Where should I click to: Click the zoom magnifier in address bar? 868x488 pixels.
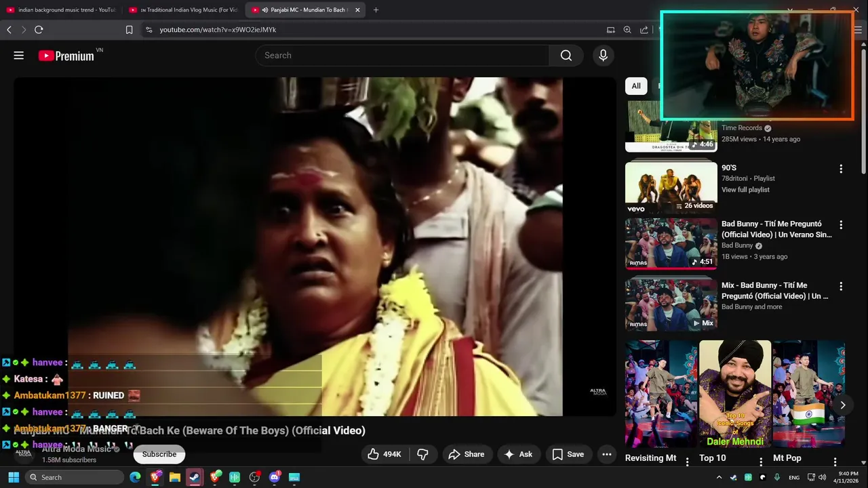click(627, 30)
